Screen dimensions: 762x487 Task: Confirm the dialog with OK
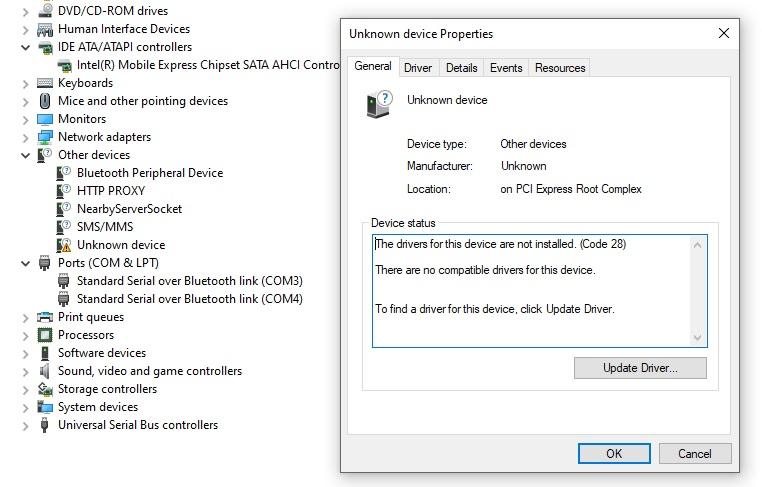click(614, 453)
